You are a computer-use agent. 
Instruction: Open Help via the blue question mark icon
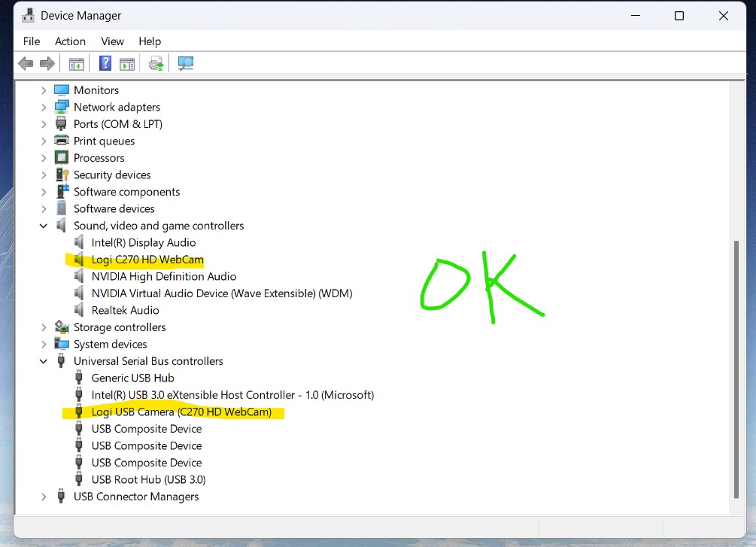point(105,64)
